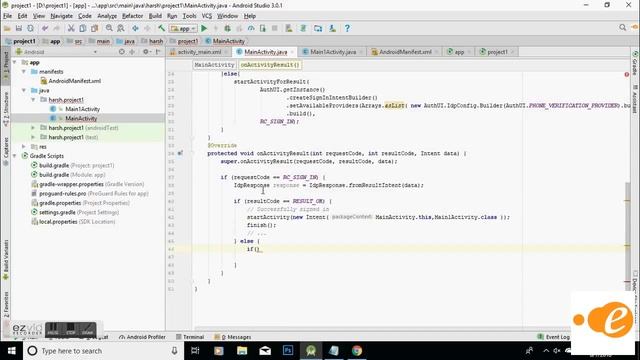Switch to the project1 gradle editor tab
The image size is (640, 360).
tap(497, 52)
